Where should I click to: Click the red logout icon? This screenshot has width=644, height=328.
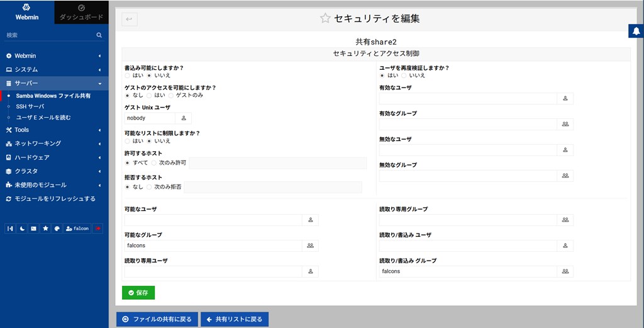(x=97, y=229)
